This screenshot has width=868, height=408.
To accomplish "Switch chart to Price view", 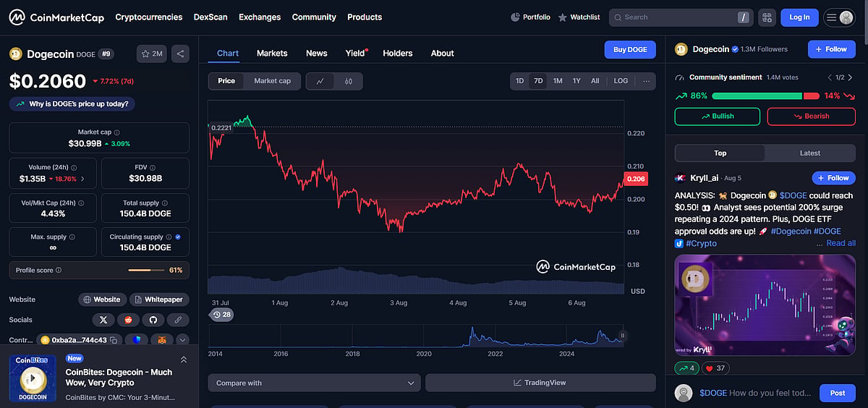I will point(226,81).
